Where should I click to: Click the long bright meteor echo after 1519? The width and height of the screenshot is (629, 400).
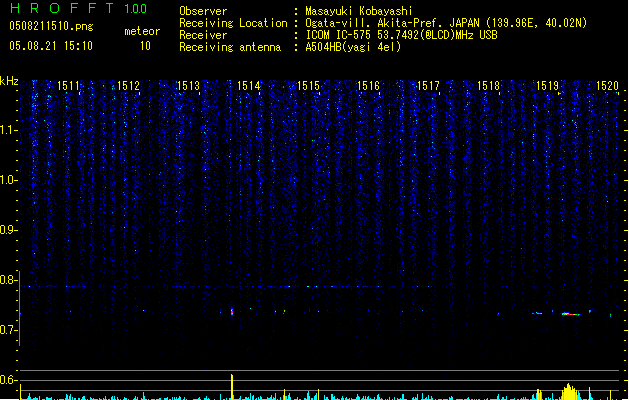point(571,314)
